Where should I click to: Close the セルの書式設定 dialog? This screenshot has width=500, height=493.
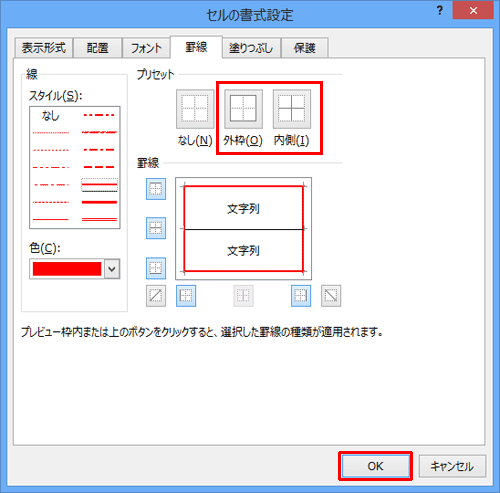pos(473,11)
